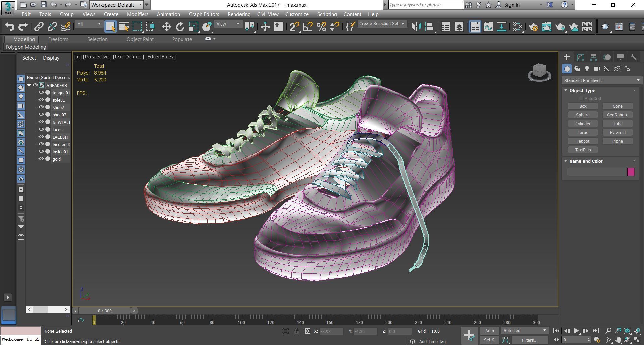
Task: Toggle visibility of SNEAKERS group
Action: [35, 85]
